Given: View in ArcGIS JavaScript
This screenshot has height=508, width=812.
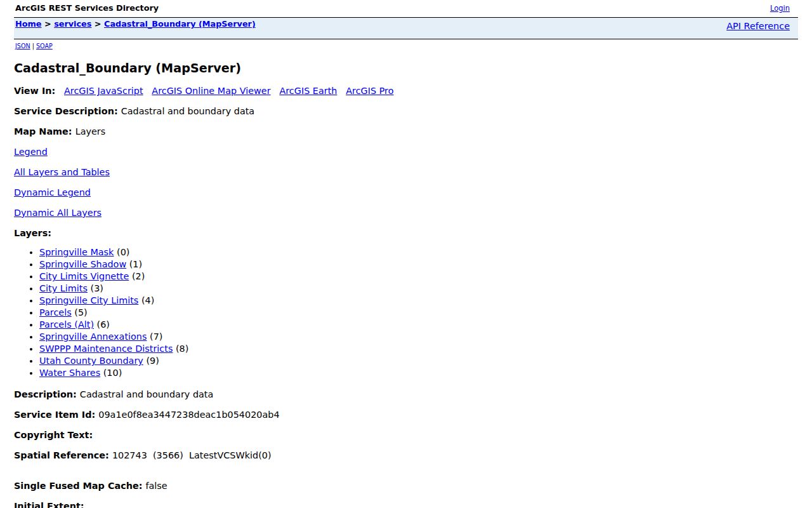Looking at the screenshot, I should click(x=103, y=91).
